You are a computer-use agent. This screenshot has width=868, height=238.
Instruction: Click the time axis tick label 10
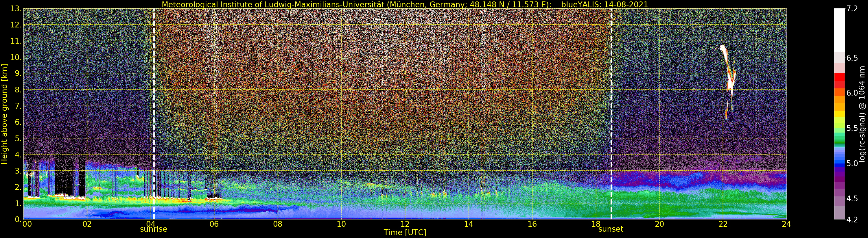click(x=341, y=224)
